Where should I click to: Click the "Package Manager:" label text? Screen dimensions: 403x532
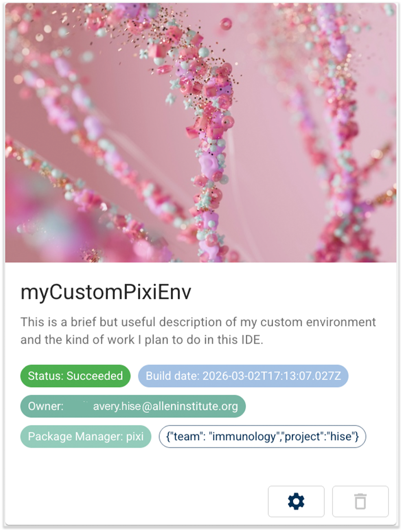tap(75, 436)
